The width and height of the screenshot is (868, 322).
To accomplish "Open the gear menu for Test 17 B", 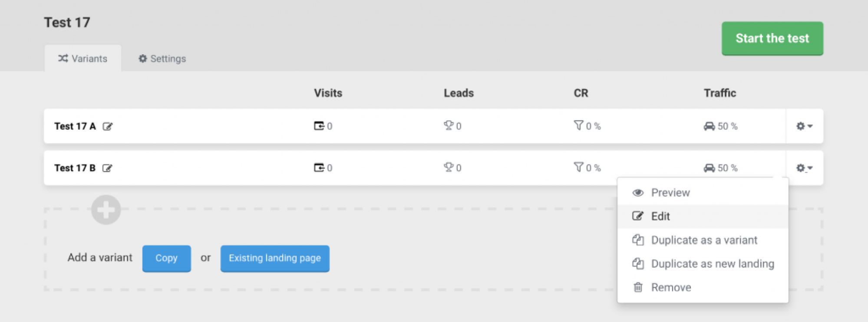I will [801, 168].
